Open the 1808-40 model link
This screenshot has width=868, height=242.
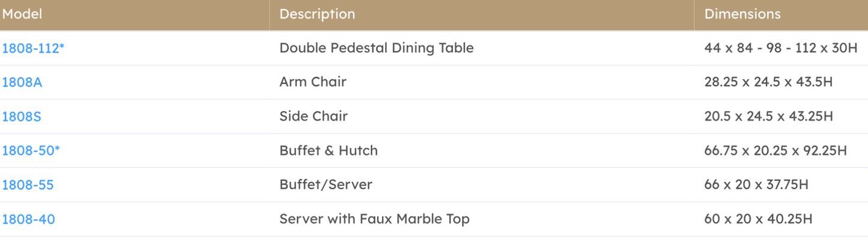28,219
